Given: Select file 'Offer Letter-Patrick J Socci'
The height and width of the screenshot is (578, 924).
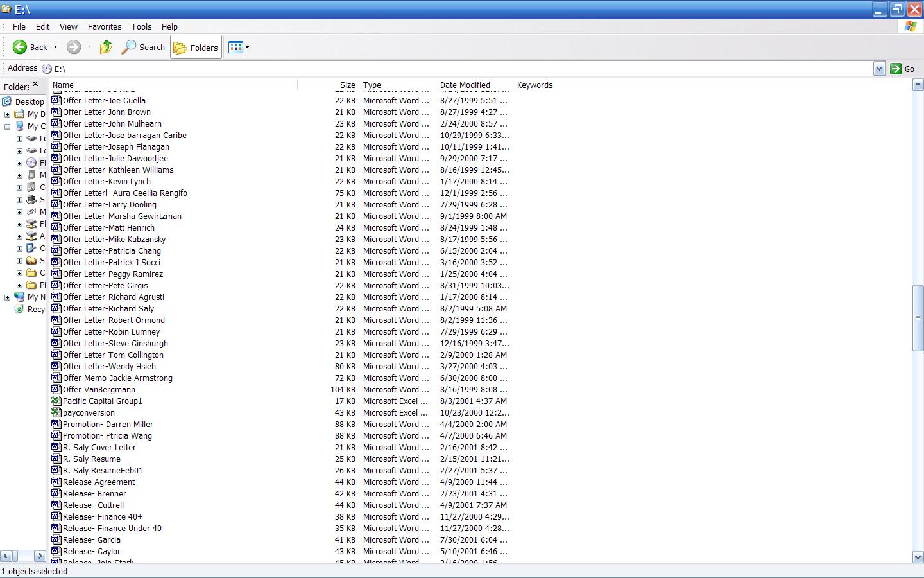Looking at the screenshot, I should point(112,262).
